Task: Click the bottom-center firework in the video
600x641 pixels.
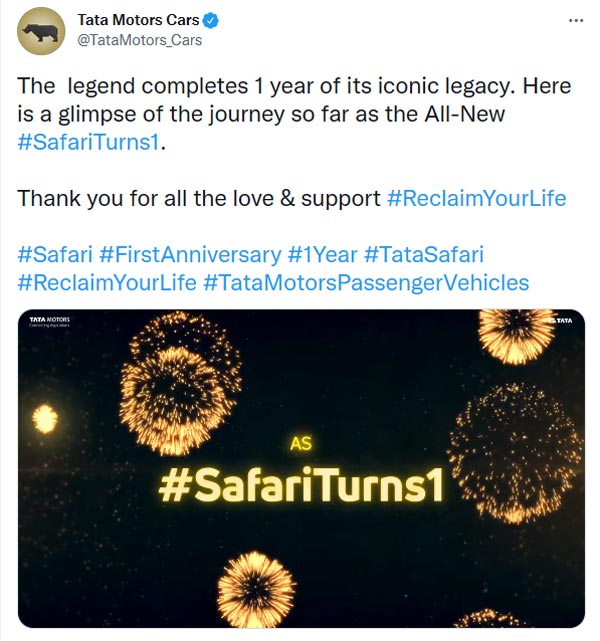Action: (x=257, y=588)
